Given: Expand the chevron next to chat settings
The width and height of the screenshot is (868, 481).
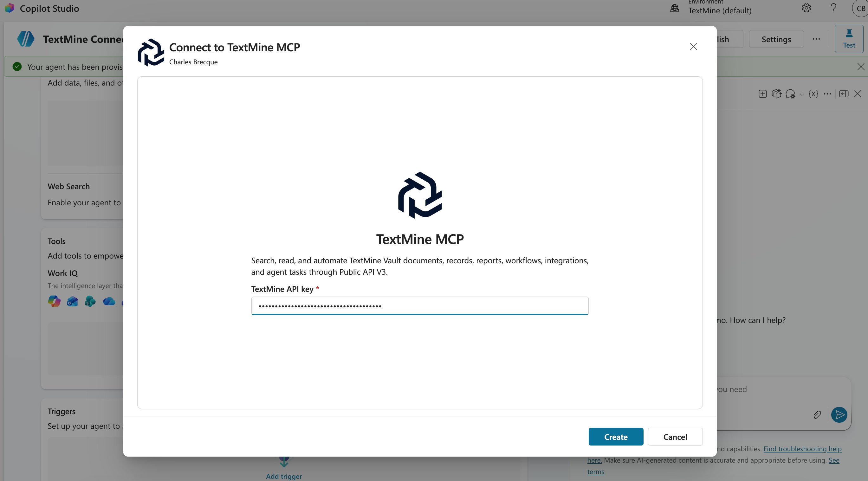Looking at the screenshot, I should click(802, 94).
